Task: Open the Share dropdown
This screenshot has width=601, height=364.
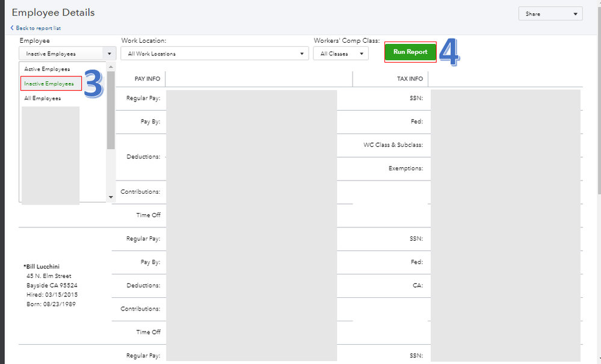Action: (x=550, y=14)
